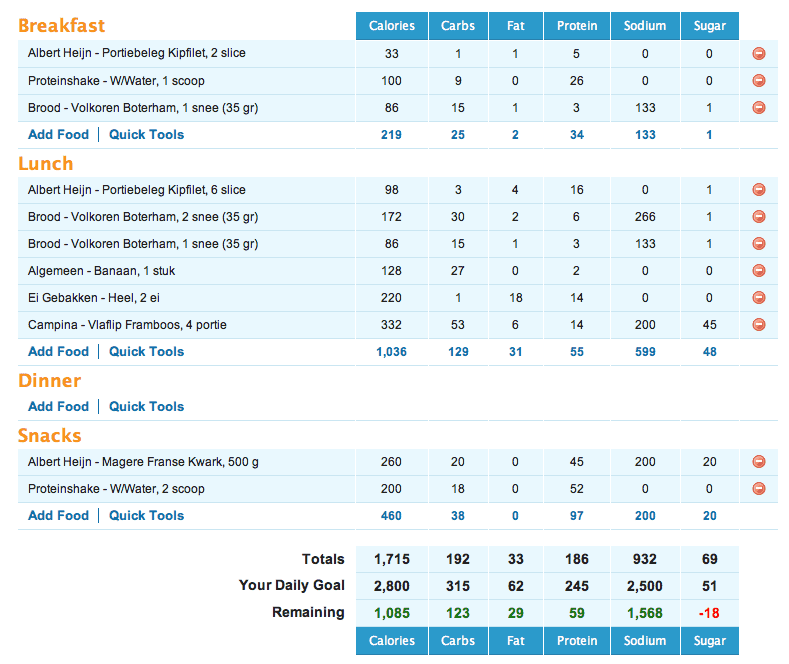Delete Campina Vlaflip Framboos entry
The height and width of the screenshot is (664, 789).
(x=758, y=325)
